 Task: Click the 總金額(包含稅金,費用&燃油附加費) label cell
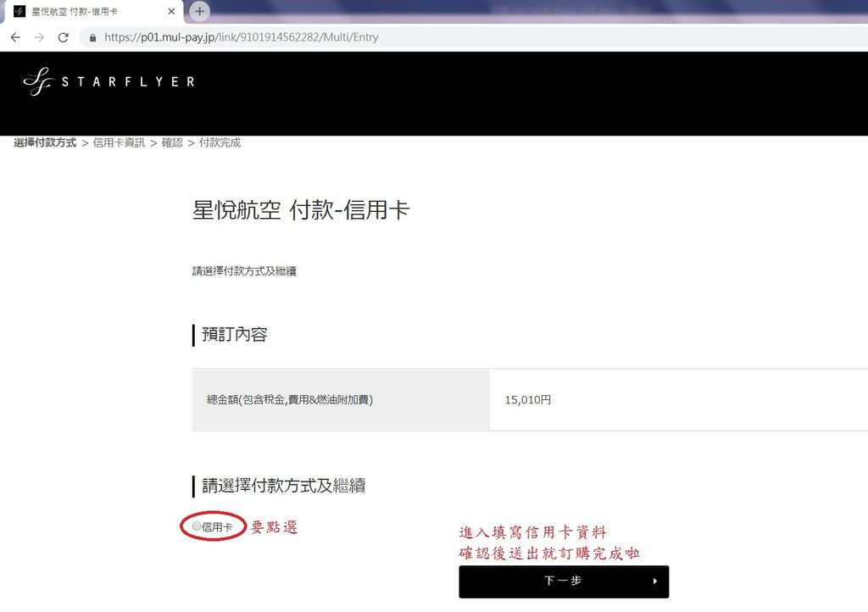341,399
